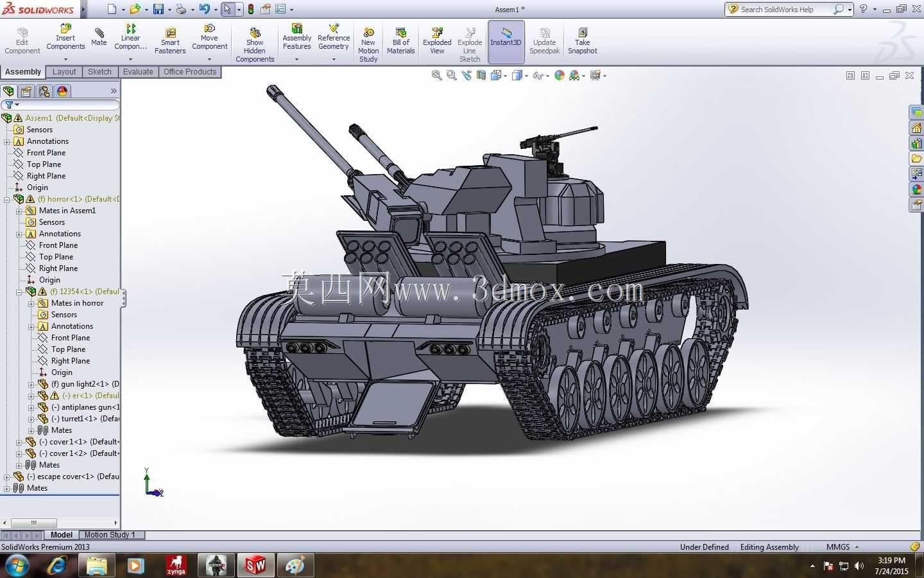Click the SolidWorks taskbar icon
This screenshot has width=924, height=578.
pos(255,566)
